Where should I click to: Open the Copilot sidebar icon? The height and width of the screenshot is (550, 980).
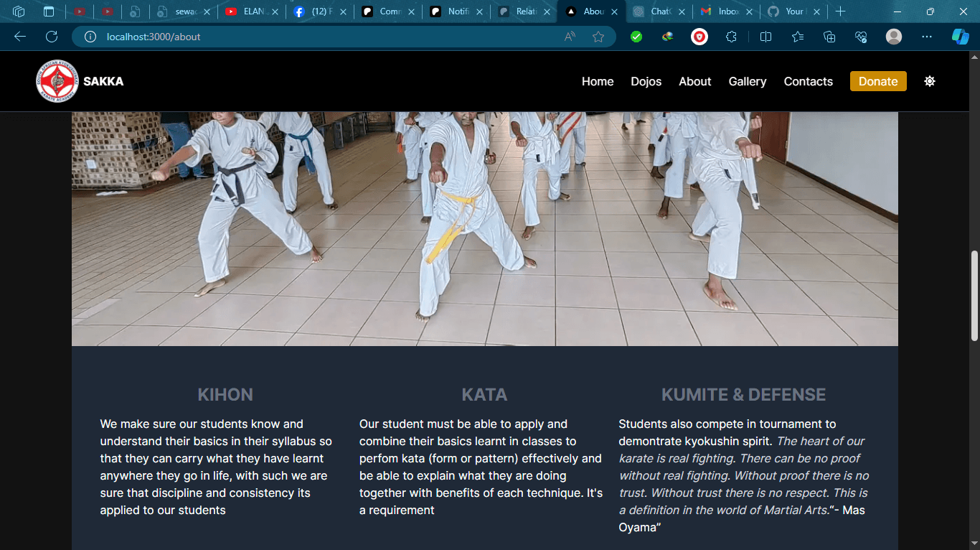click(960, 37)
